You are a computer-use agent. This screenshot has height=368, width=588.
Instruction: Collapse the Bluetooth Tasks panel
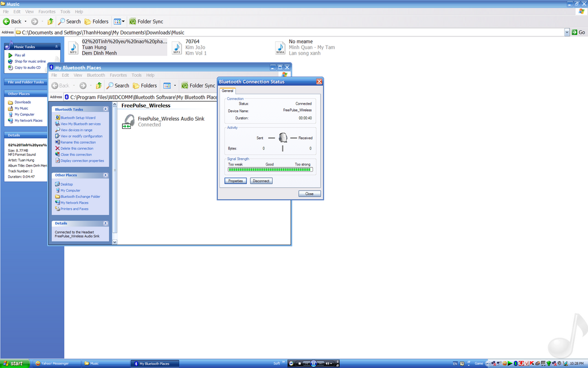tap(105, 109)
